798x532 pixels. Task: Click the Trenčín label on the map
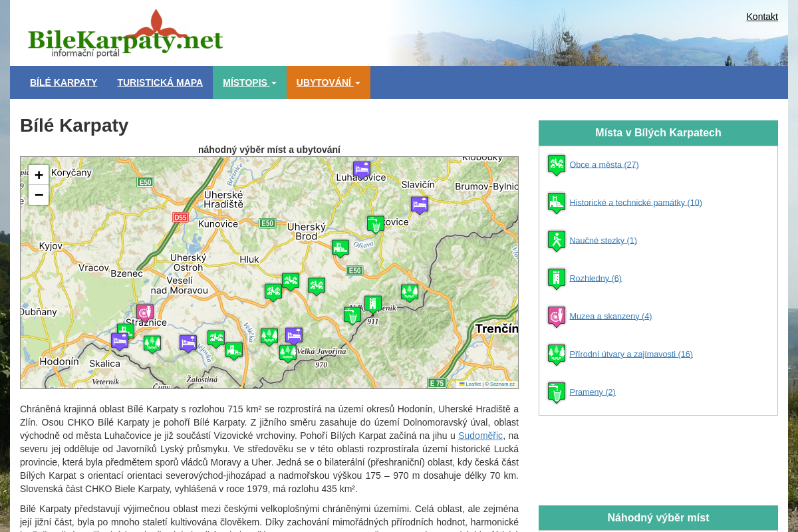click(497, 329)
